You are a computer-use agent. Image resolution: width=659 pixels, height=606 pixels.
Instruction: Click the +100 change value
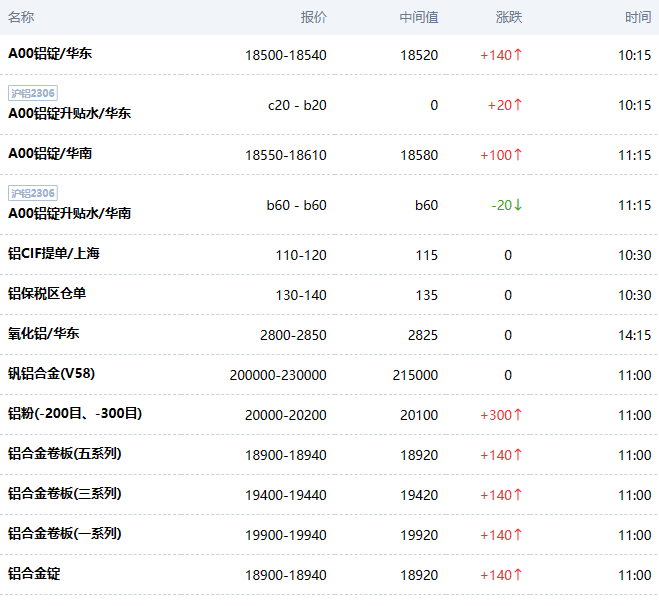501,155
